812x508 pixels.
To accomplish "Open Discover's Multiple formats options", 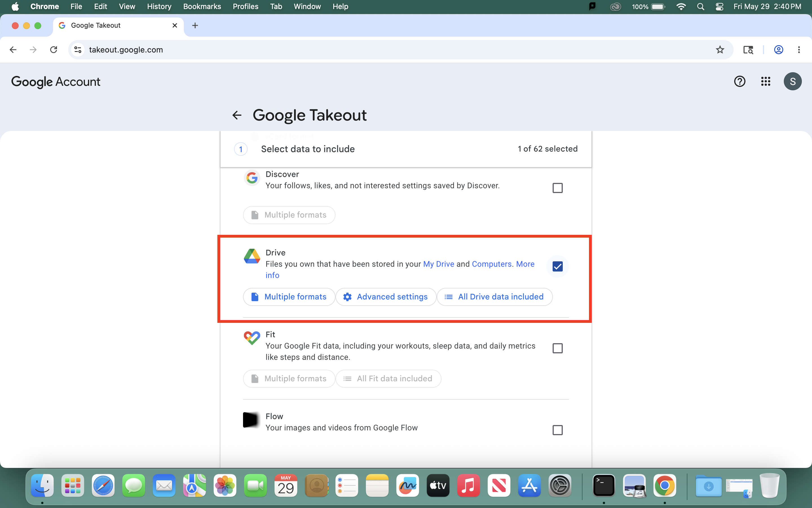I will [x=289, y=215].
